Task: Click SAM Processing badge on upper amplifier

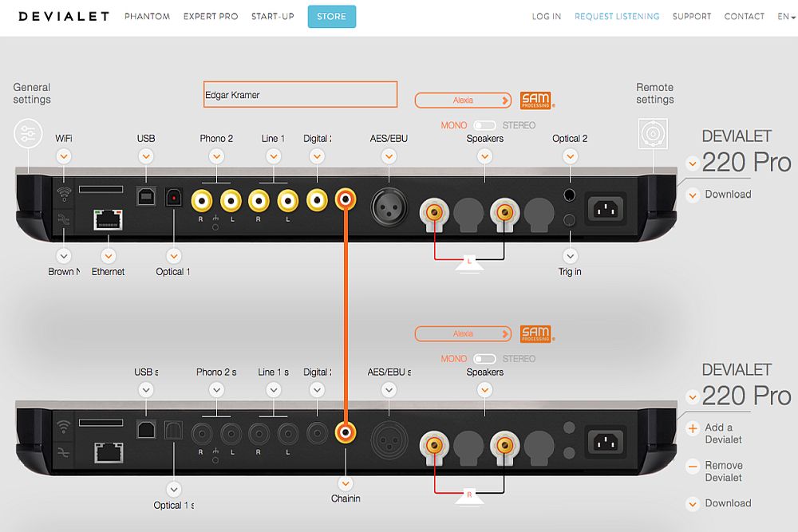Action: click(535, 100)
